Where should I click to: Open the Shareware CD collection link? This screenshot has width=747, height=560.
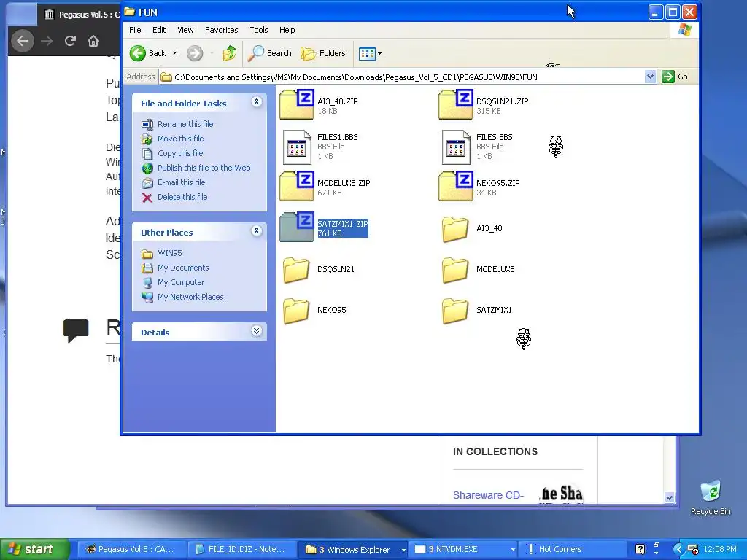(x=488, y=495)
